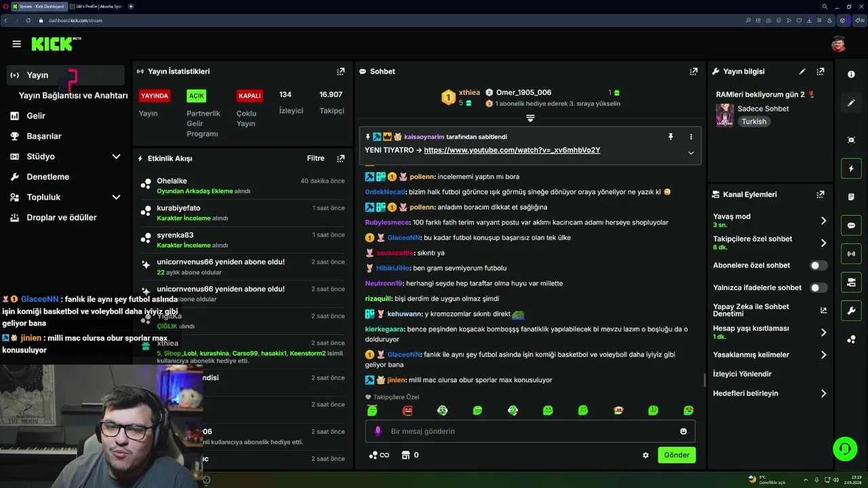868x488 pixels.
Task: Click the points infinity icon below message box
Action: [x=379, y=455]
